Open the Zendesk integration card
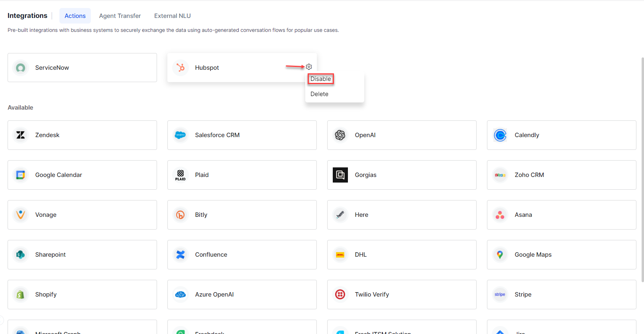Viewport: 644px width, 334px height. coord(82,135)
